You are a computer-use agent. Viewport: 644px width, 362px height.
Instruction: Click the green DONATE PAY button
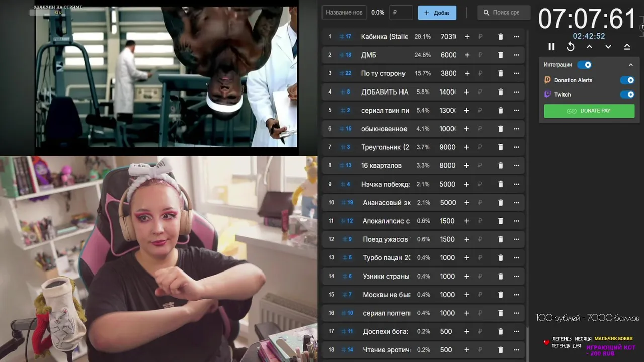click(589, 111)
